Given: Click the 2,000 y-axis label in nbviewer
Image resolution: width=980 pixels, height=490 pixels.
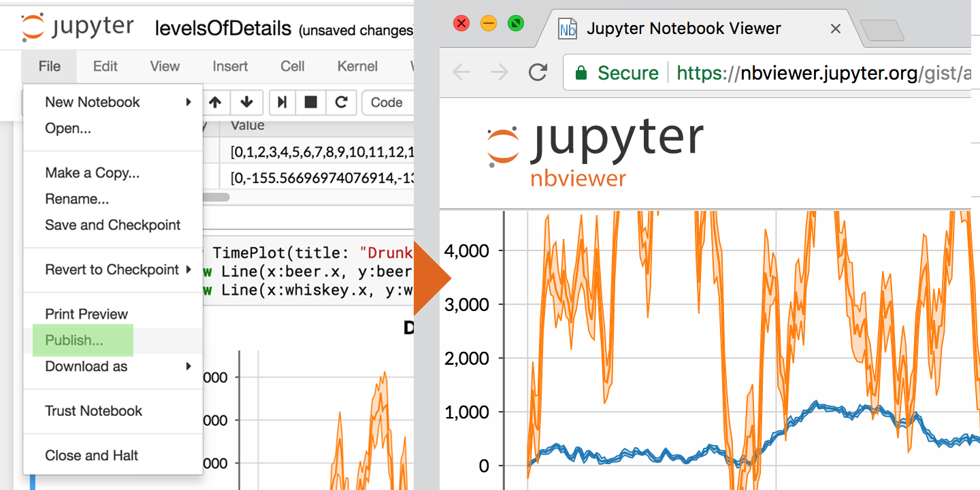Looking at the screenshot, I should (x=466, y=359).
